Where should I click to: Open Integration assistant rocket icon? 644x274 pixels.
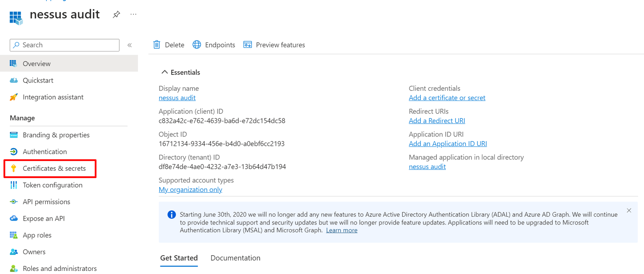point(14,97)
